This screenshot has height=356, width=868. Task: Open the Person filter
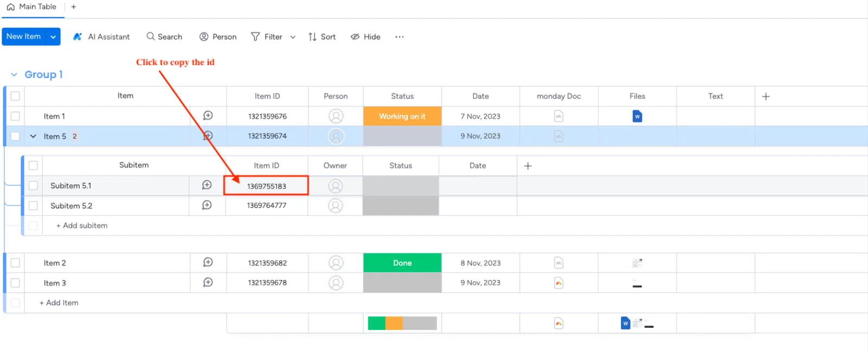218,37
